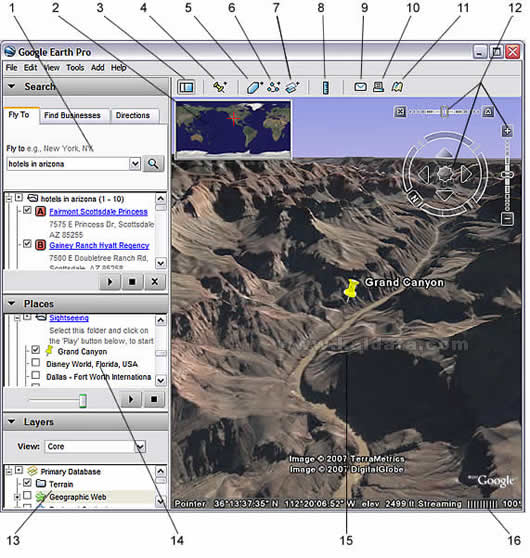Click the zoom slider plus button

pos(507,131)
